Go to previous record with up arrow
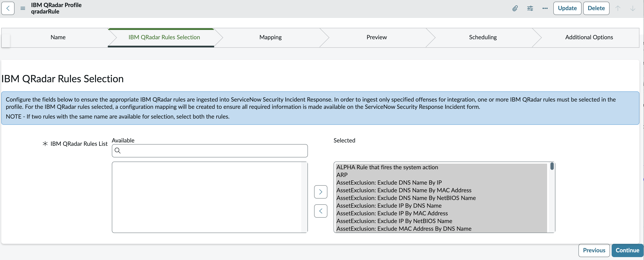 pyautogui.click(x=618, y=8)
